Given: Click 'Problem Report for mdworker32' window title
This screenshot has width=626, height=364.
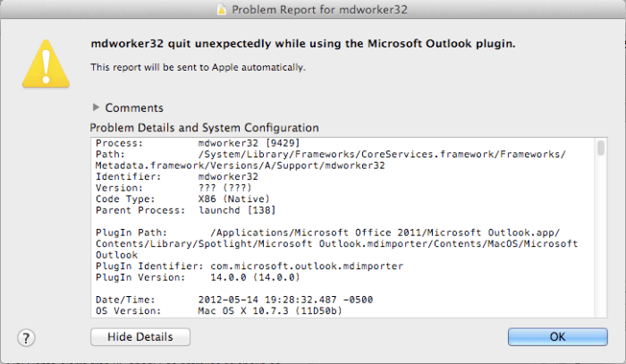Looking at the screenshot, I should click(x=319, y=10).
